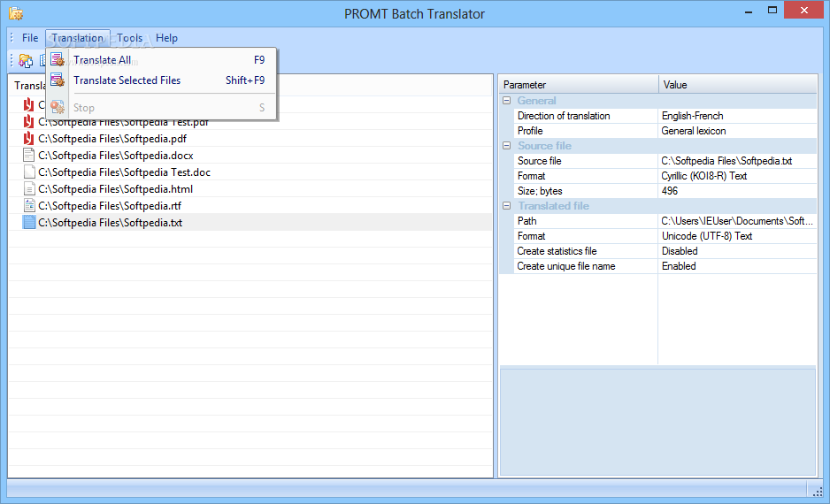Screen dimensions: 830x504
Task: Open the Tools menu
Action: [130, 38]
